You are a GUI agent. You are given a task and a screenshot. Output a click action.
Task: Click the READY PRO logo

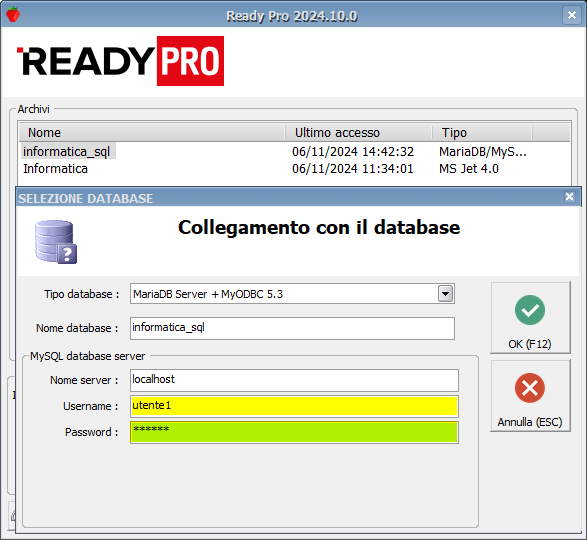(121, 61)
